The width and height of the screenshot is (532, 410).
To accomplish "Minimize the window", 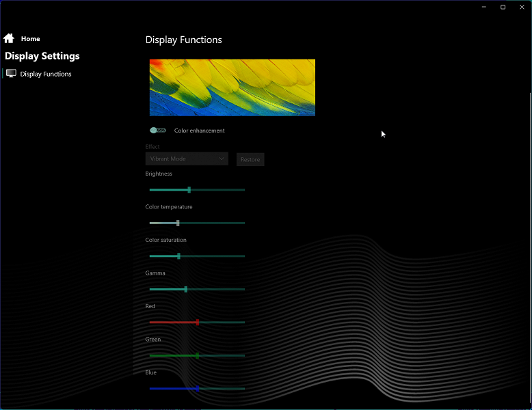I will [484, 7].
